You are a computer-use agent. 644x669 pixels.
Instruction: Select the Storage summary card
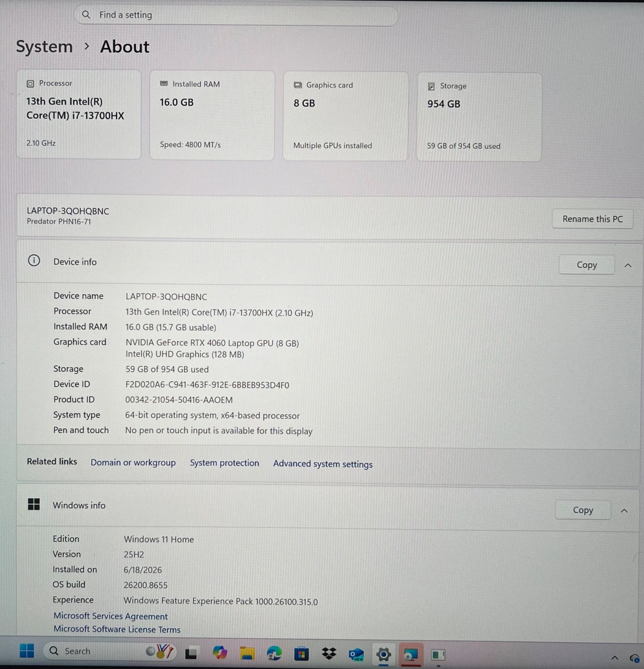[479, 117]
